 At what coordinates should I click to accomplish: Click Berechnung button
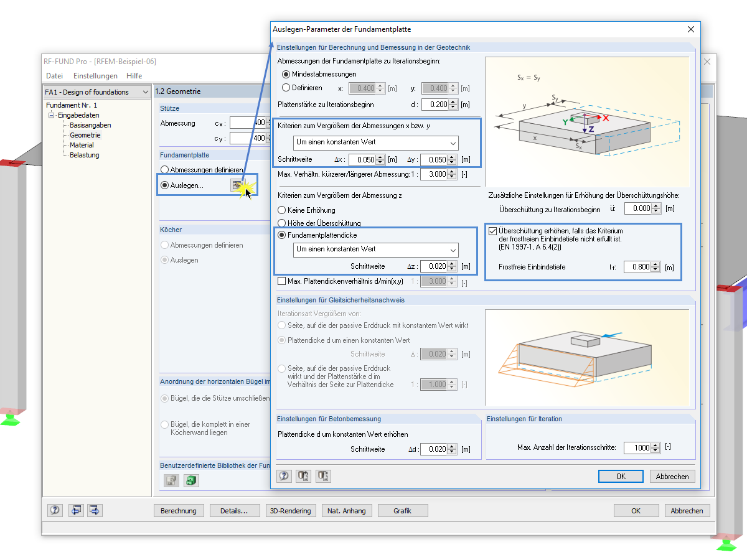point(179,511)
